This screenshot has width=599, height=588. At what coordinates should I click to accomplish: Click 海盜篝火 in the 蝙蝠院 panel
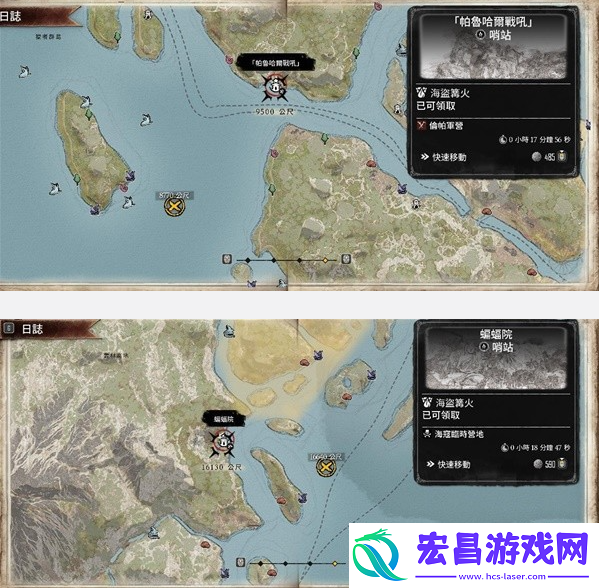[x=455, y=403]
